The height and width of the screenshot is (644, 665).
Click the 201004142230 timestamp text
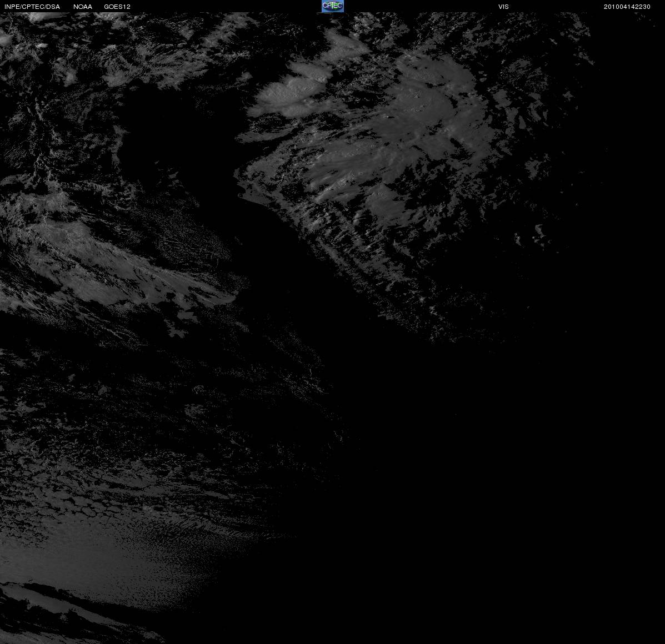(627, 7)
